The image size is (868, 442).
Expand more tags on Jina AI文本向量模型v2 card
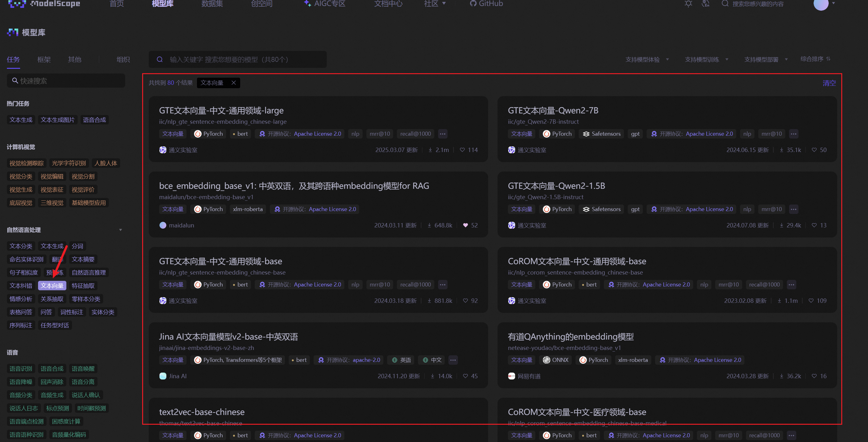pos(453,360)
